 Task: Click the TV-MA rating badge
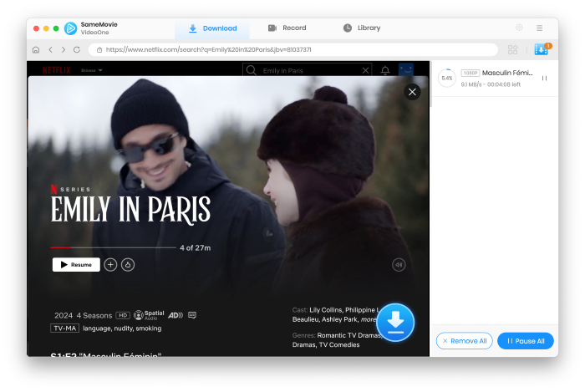pyautogui.click(x=64, y=328)
